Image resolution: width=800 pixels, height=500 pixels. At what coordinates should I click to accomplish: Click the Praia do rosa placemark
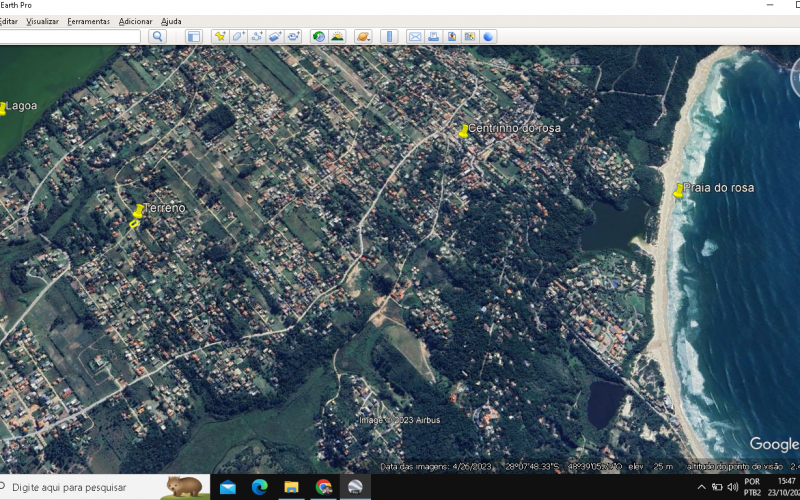679,190
